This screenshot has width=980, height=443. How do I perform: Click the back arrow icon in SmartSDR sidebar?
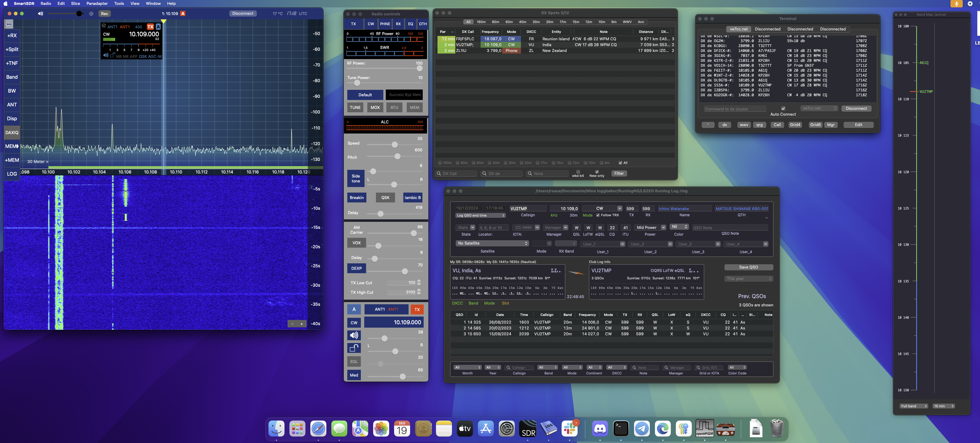9,24
